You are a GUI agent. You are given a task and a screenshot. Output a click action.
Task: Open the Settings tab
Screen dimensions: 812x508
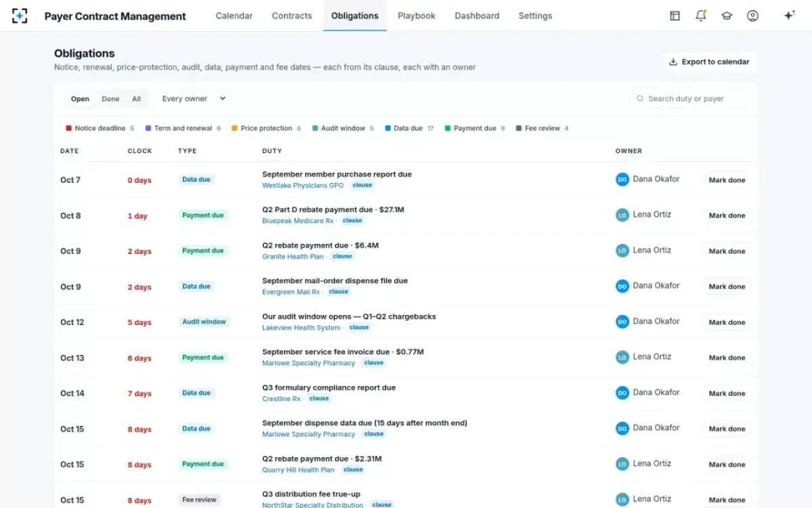(x=535, y=16)
